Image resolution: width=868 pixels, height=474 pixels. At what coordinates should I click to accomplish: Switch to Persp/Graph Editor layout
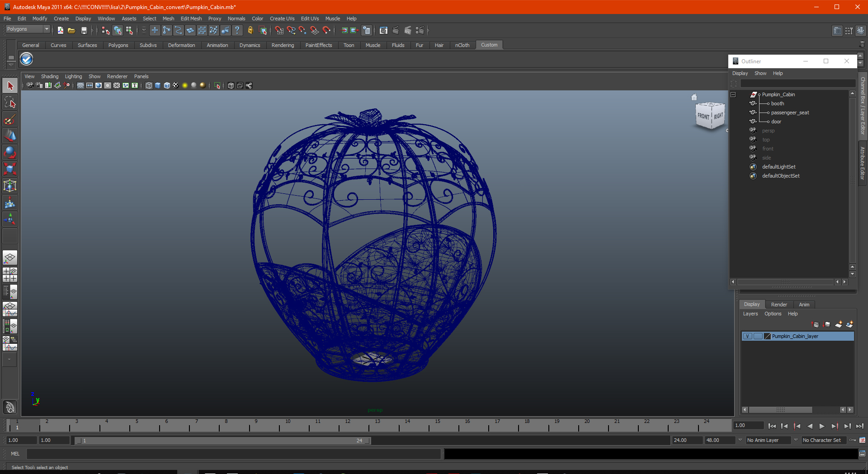coord(10,309)
